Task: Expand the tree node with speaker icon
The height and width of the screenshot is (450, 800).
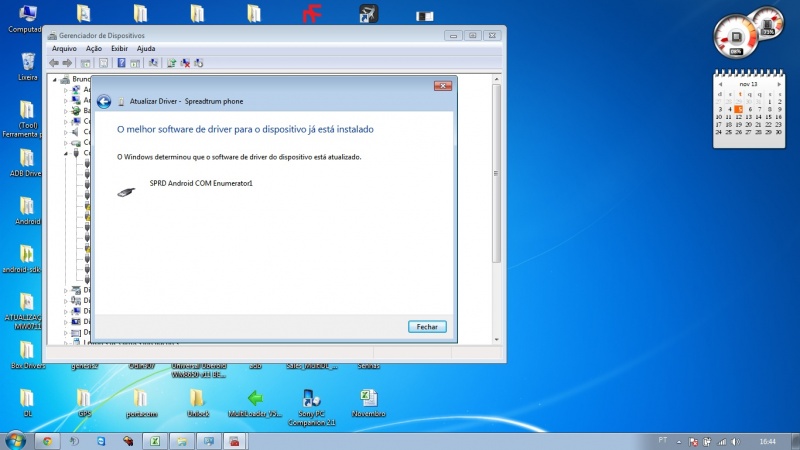Action: 66,132
